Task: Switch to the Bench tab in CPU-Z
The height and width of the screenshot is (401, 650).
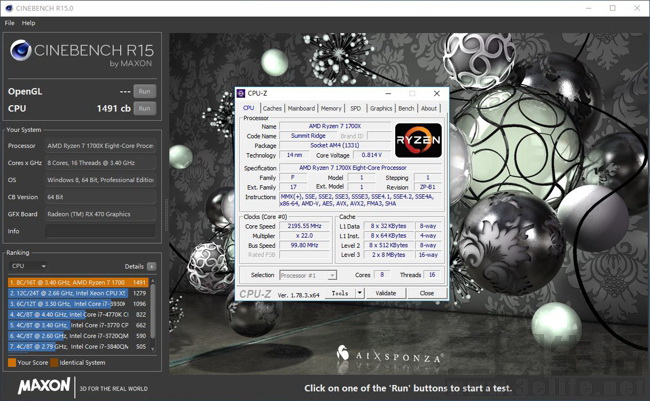Action: (406, 108)
